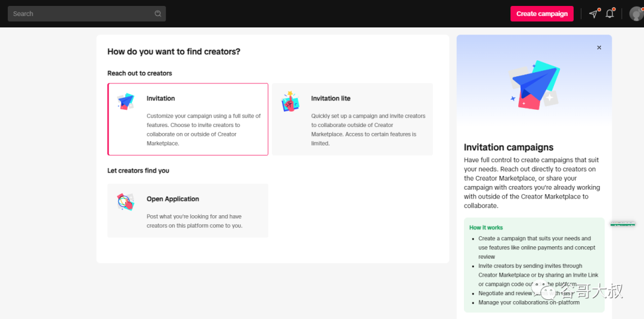The width and height of the screenshot is (644, 319).
Task: Click the 'How do you want to find creators?' heading
Action: 174,52
